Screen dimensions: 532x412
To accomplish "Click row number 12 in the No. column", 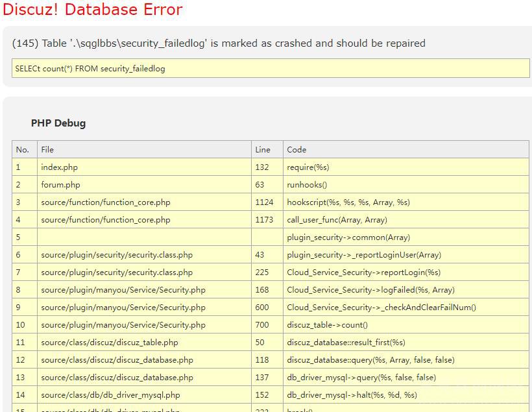I will 20,360.
